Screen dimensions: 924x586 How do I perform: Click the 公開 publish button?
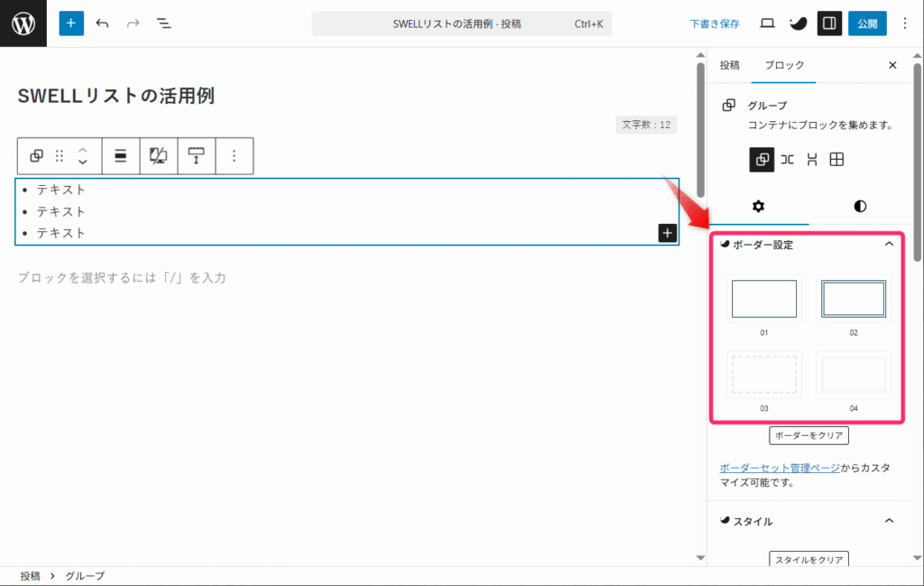(867, 23)
